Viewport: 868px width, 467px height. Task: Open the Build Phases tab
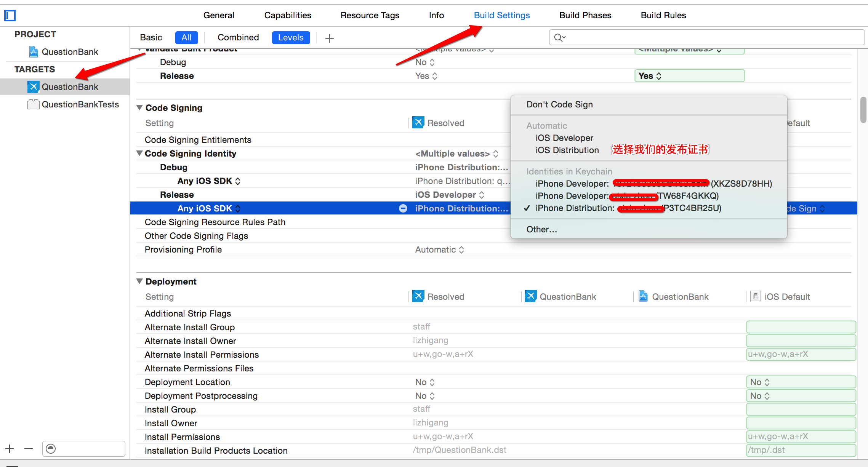585,15
